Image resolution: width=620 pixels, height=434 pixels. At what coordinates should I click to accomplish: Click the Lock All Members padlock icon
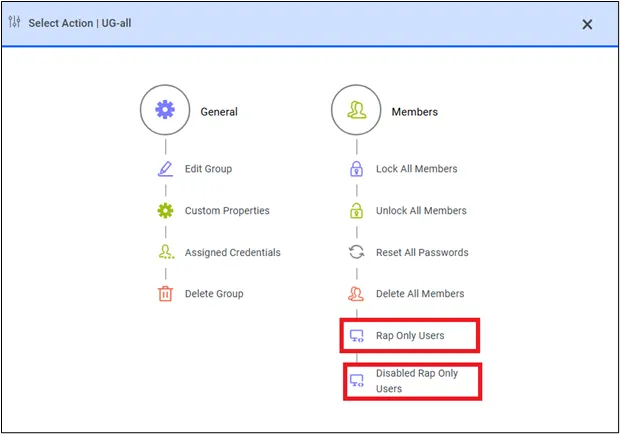(357, 169)
